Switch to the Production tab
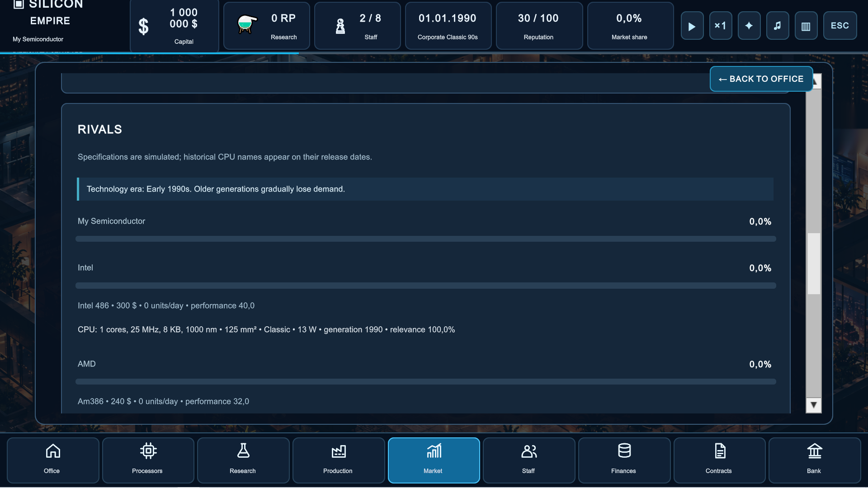Image resolution: width=868 pixels, height=488 pixels. click(x=339, y=460)
